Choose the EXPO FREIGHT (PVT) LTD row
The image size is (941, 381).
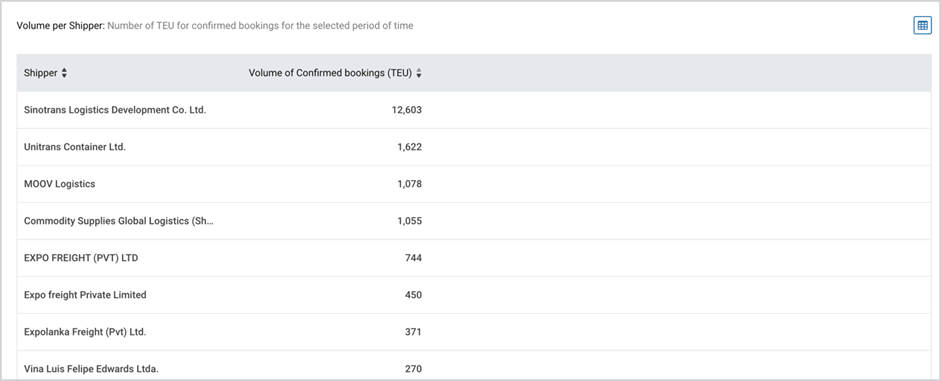[x=474, y=258]
